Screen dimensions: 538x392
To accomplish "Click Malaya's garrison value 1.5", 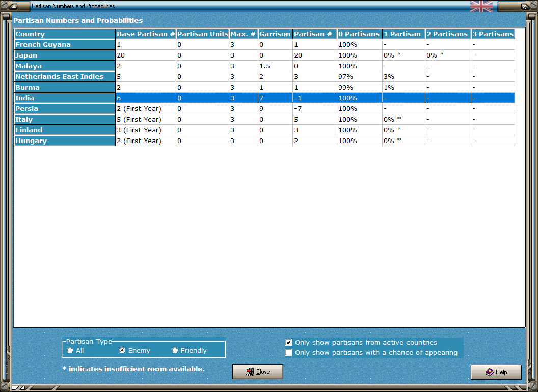I will (275, 66).
